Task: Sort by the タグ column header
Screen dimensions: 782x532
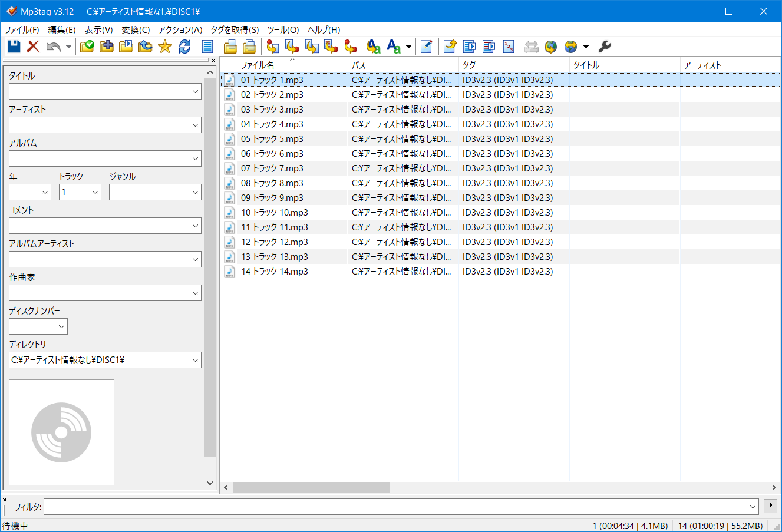Action: [x=514, y=65]
